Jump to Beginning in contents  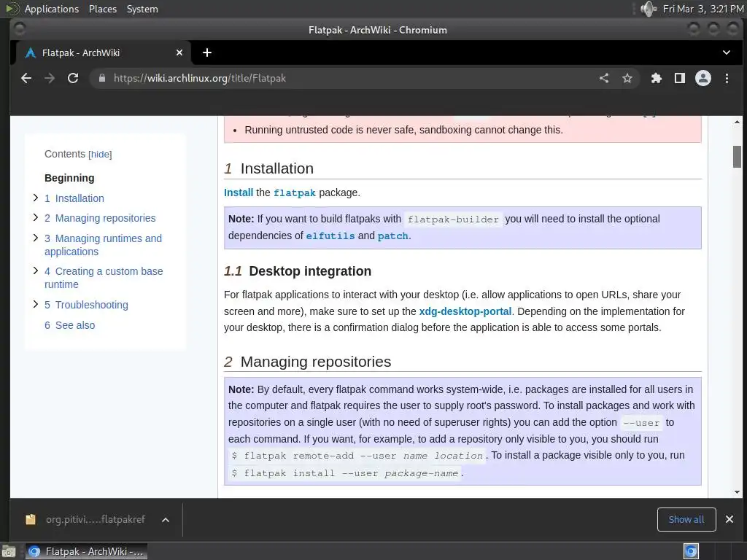click(69, 178)
